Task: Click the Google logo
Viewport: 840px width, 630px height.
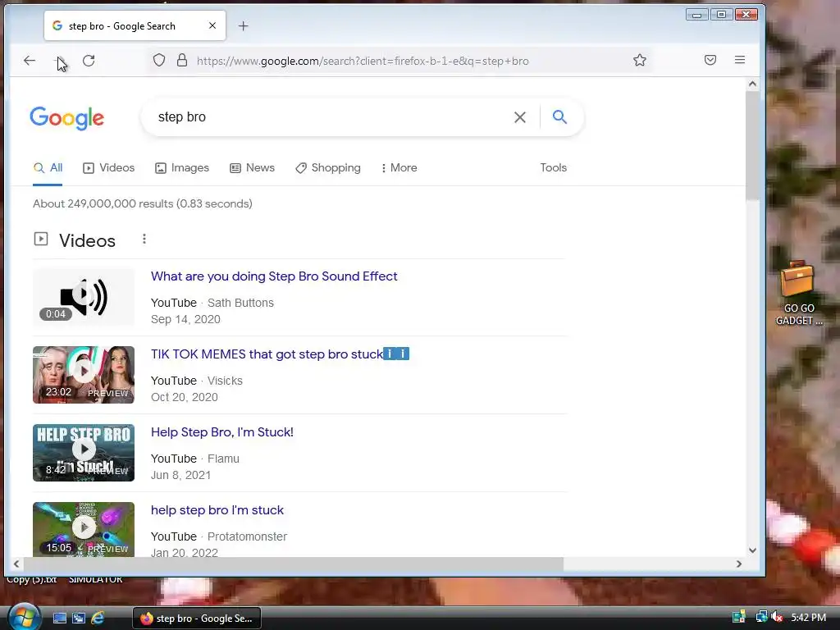Action: click(x=67, y=118)
